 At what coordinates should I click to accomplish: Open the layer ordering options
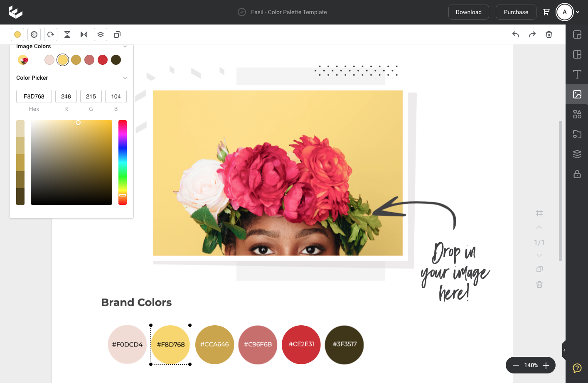pos(100,34)
